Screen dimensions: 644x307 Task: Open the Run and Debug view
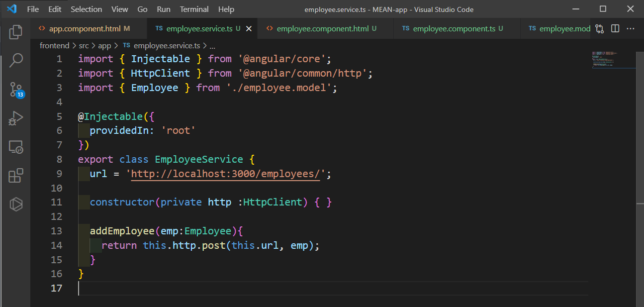point(15,118)
